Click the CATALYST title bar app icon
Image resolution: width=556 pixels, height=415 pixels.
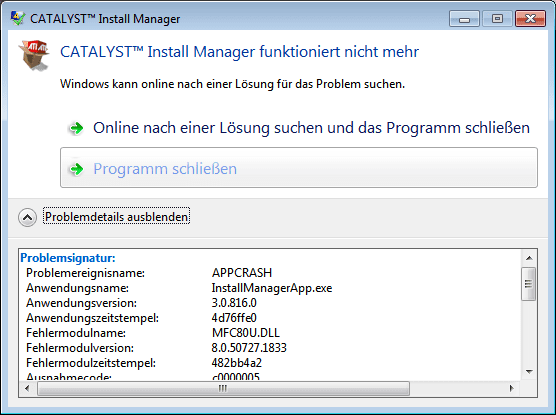pyautogui.click(x=17, y=18)
